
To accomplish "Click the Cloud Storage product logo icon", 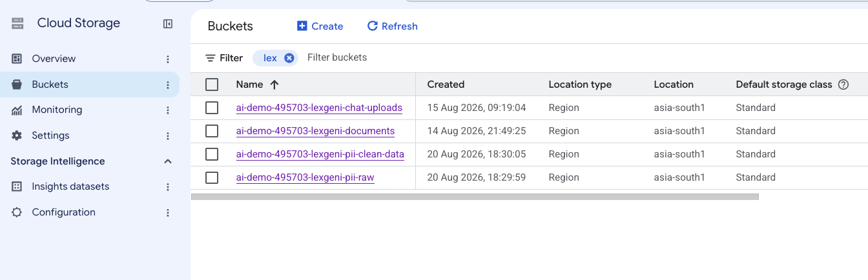I will tap(17, 24).
